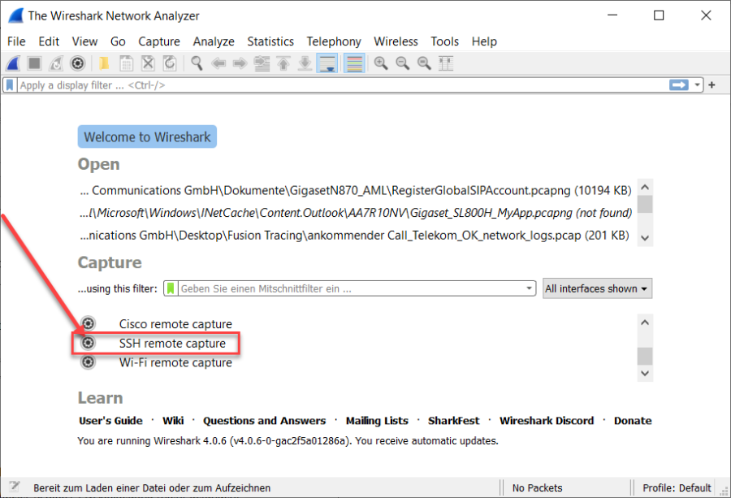The width and height of the screenshot is (731, 498).
Task: Select the Wi-Fi remote capture interface
Action: (x=175, y=362)
